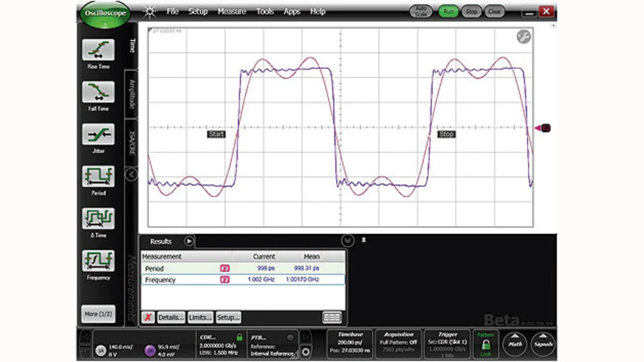The height and width of the screenshot is (362, 644).
Task: Select the Frequency row in Results table
Action: click(243, 279)
